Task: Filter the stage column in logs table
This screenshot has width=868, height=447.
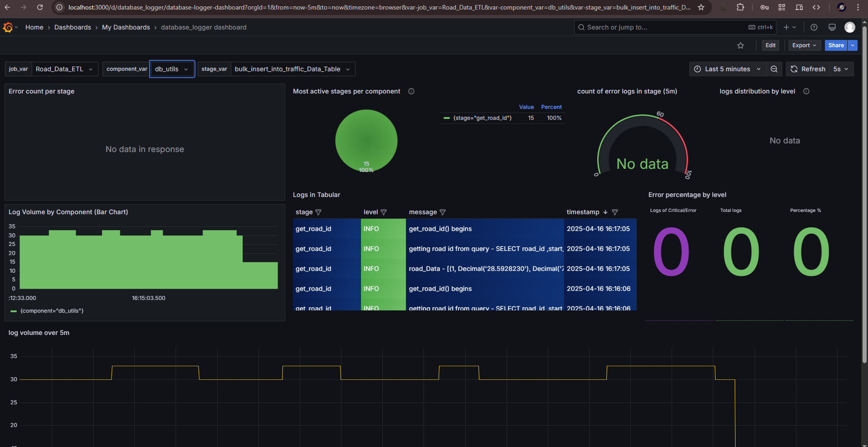Action: coord(318,212)
